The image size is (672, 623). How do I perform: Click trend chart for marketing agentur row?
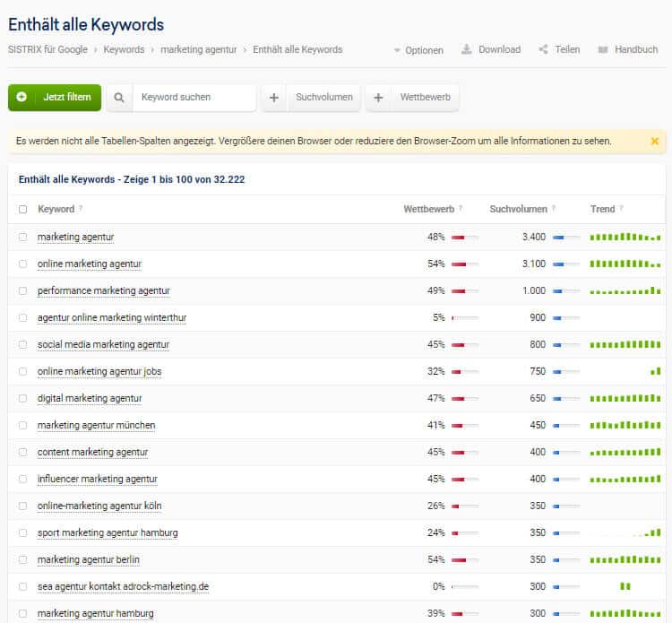tap(625, 237)
